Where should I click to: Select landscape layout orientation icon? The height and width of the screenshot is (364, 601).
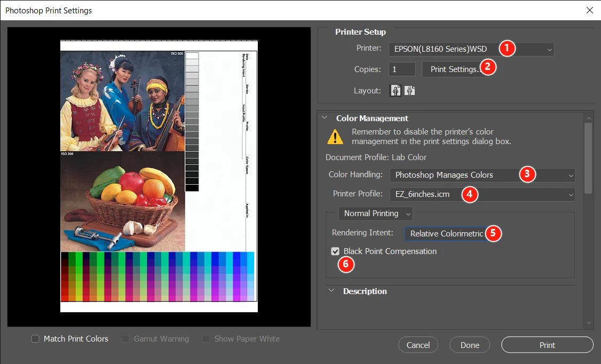click(410, 91)
